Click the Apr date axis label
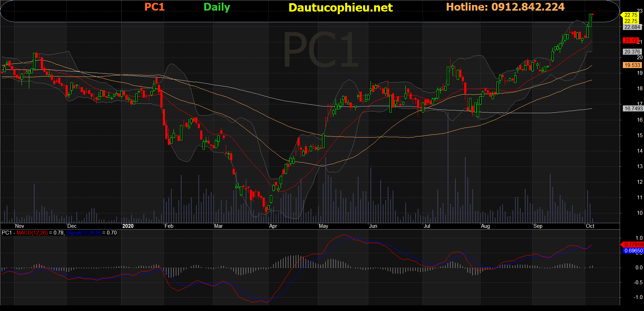 click(273, 226)
